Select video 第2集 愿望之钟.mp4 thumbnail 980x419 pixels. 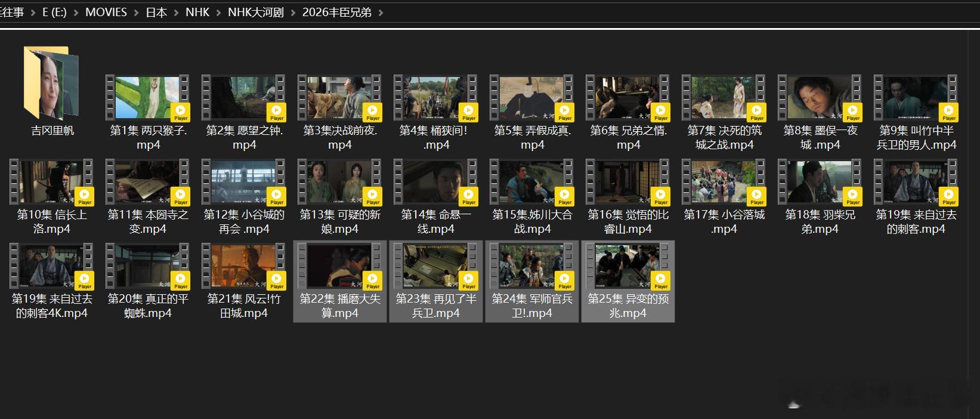[x=243, y=98]
